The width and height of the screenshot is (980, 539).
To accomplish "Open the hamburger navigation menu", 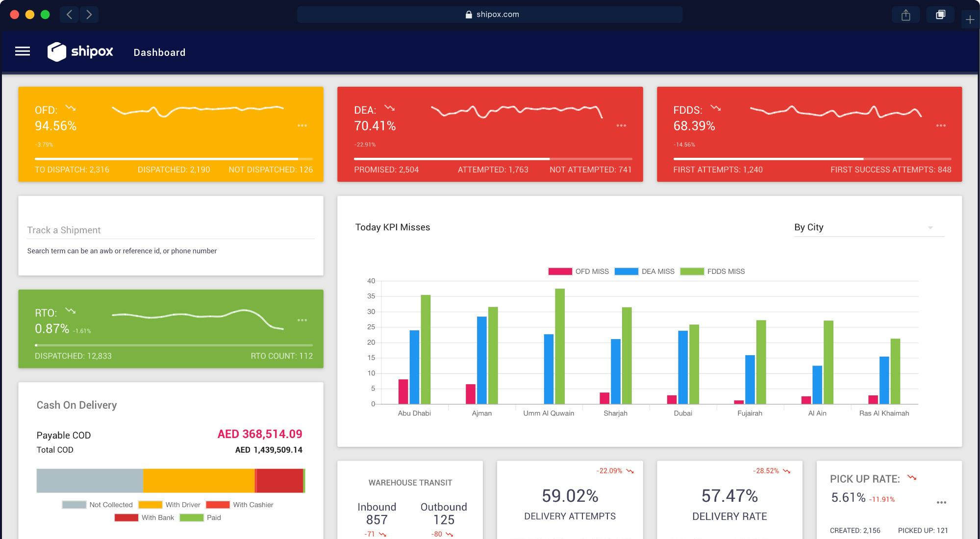I will pos(23,51).
